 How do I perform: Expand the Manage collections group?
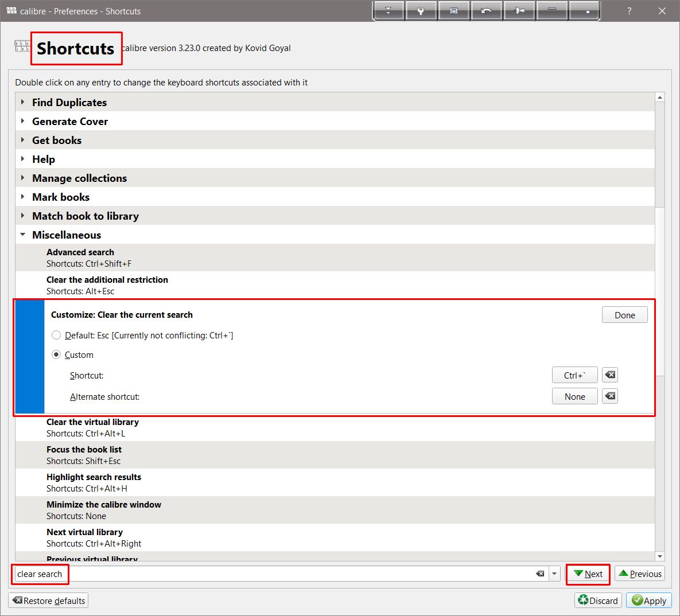point(22,178)
